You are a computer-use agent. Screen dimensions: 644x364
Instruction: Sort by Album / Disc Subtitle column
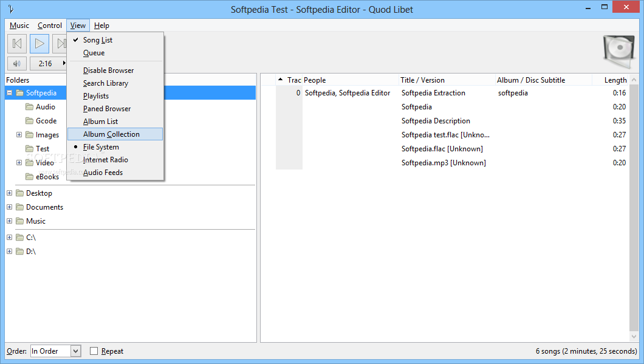click(x=544, y=80)
